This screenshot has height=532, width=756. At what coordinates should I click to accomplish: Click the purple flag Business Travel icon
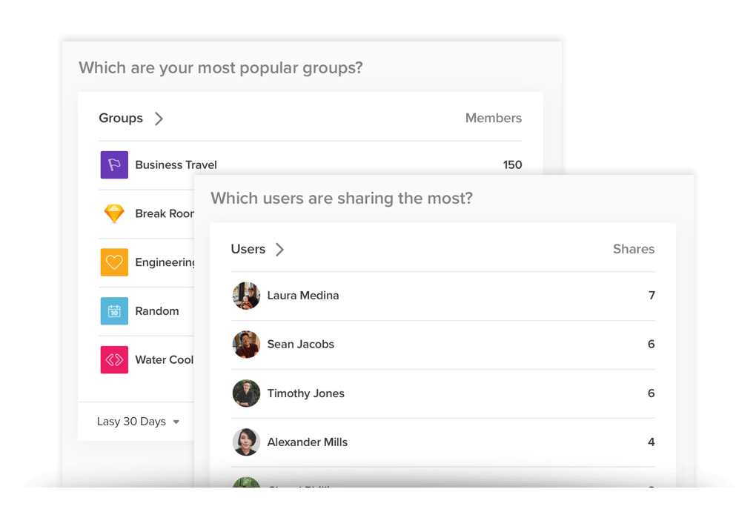point(114,164)
